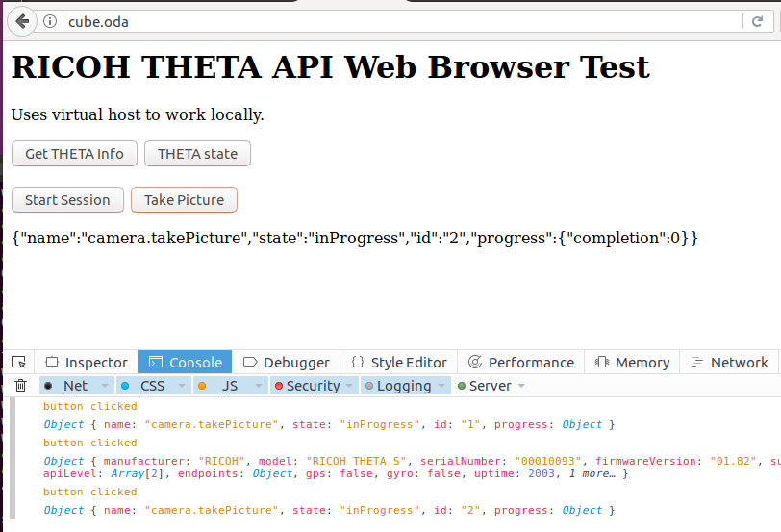781x532 pixels.
Task: Click the last "button clicked" log line
Action: click(x=90, y=492)
